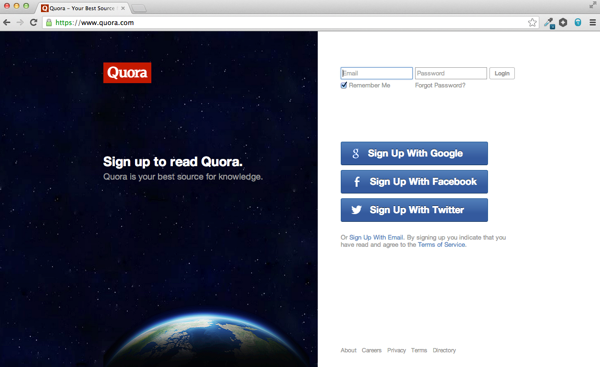
Task: Click the browser back arrow
Action: point(7,23)
